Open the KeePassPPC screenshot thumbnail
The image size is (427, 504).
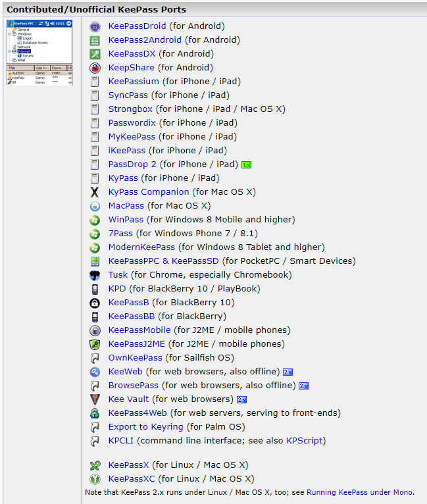click(x=39, y=53)
